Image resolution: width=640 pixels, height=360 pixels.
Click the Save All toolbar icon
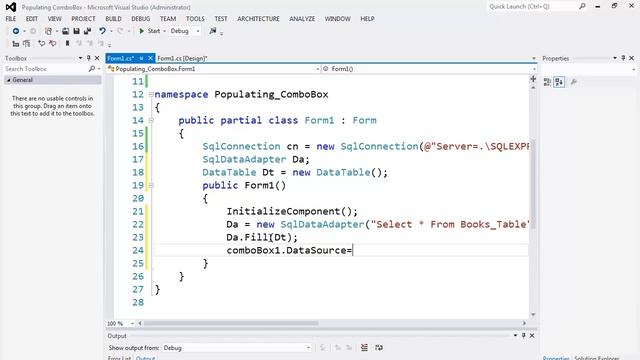pyautogui.click(x=87, y=31)
